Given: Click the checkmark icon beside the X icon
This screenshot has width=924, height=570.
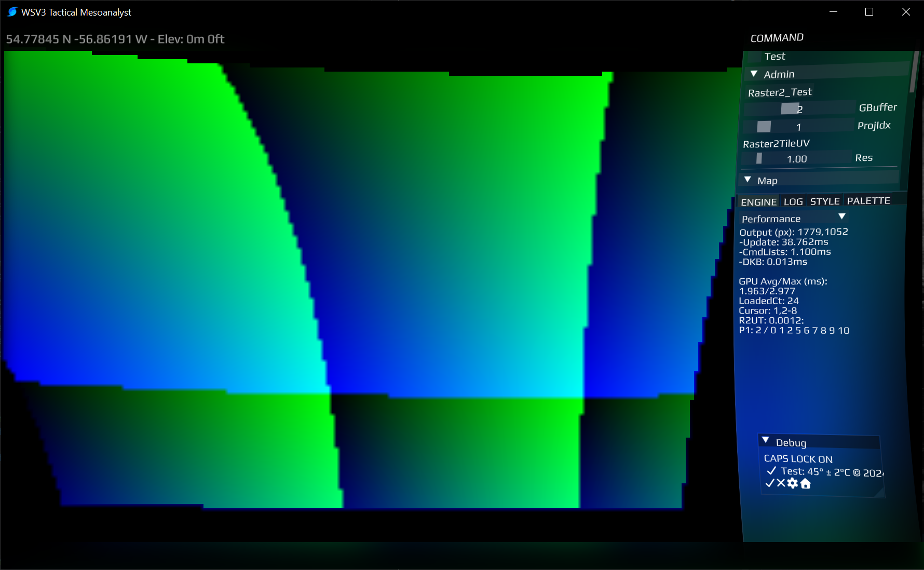Looking at the screenshot, I should 770,483.
